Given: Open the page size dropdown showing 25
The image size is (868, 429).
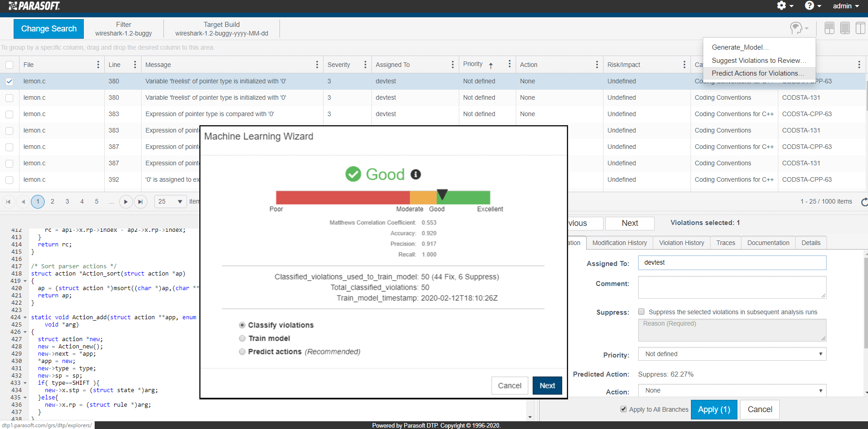Looking at the screenshot, I should pyautogui.click(x=170, y=202).
